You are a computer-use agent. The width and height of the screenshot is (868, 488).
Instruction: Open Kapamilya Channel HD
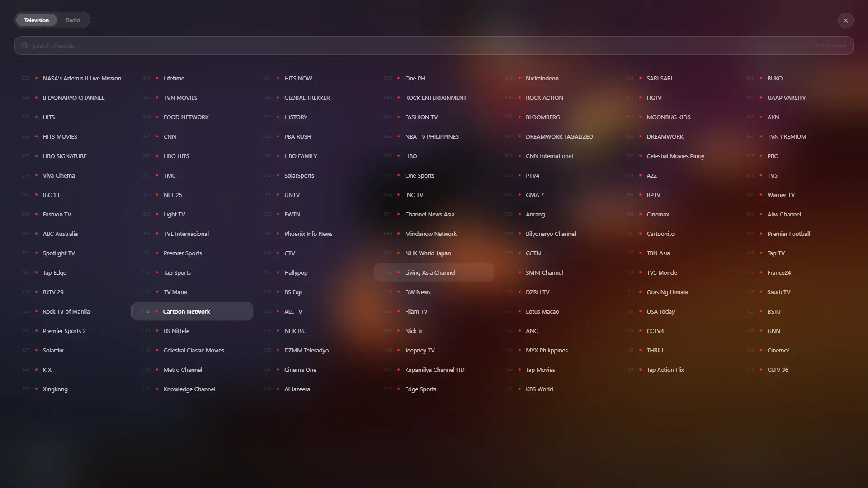(434, 370)
